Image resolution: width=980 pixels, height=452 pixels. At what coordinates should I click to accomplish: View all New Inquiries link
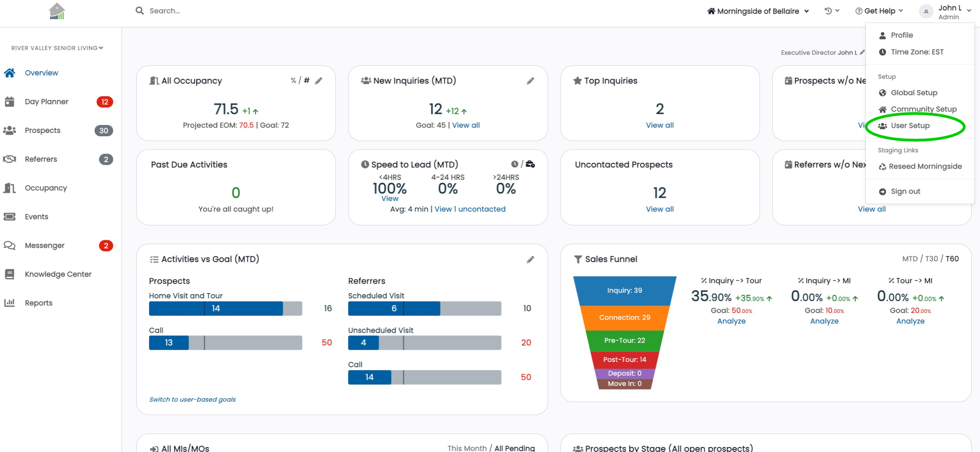click(x=466, y=125)
